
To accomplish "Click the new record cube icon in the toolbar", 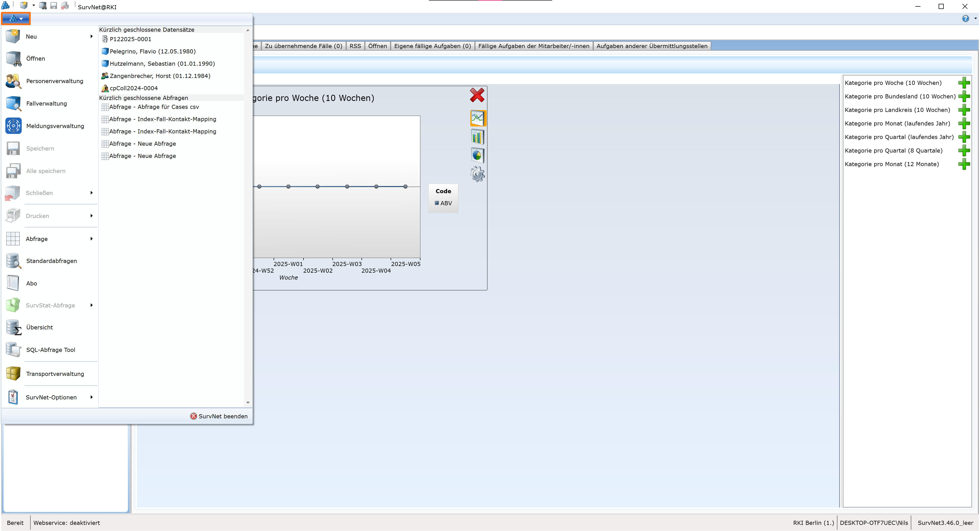I will 24,5.
